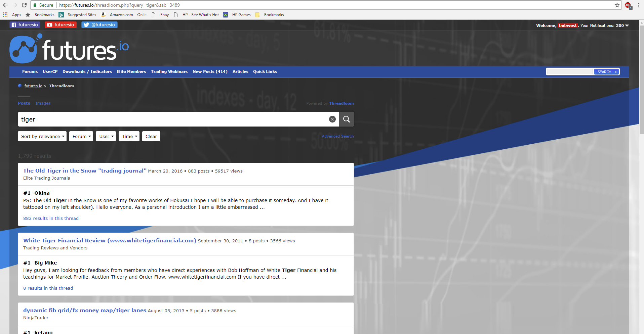The height and width of the screenshot is (334, 644).
Task: Visit the @futuresio Twitter profile
Action: point(99,25)
